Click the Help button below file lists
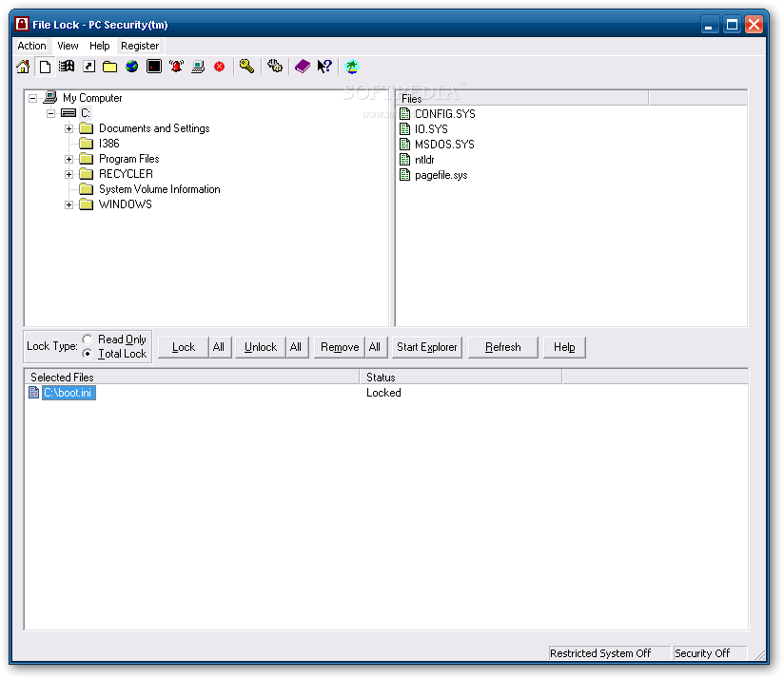The image size is (784, 679). [564, 347]
